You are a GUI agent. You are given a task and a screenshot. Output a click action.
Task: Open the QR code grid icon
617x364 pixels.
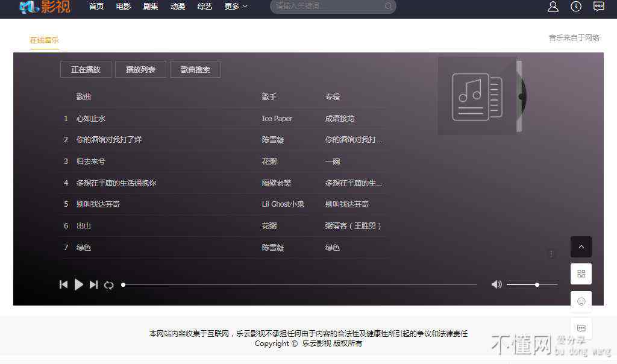click(581, 274)
